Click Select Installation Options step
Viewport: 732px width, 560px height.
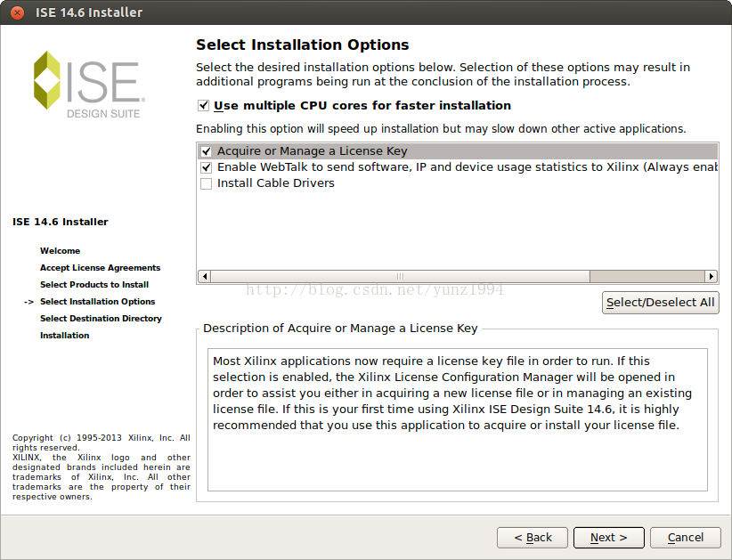(x=98, y=302)
